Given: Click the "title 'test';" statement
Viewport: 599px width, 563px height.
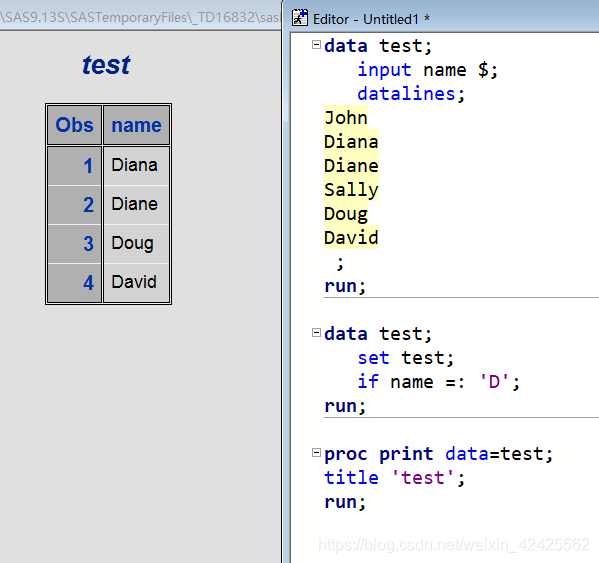Looking at the screenshot, I should tap(394, 478).
